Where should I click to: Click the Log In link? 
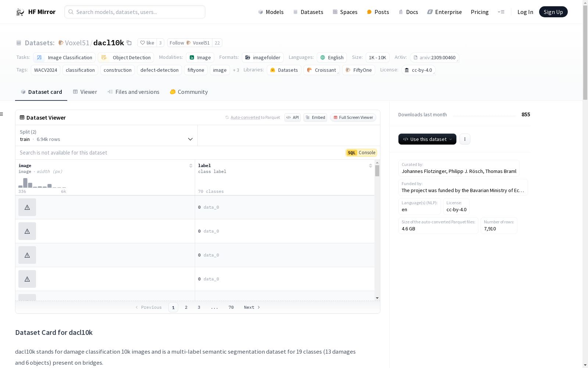pyautogui.click(x=525, y=12)
